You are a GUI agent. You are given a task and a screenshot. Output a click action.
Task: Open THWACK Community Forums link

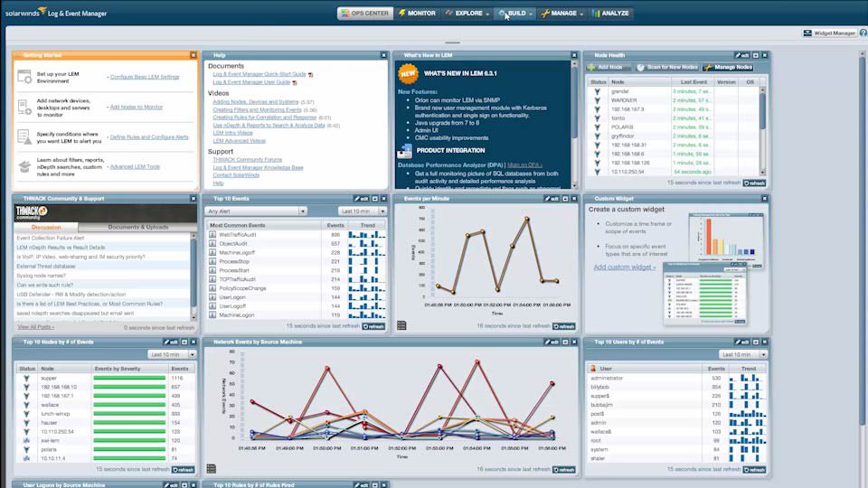(248, 159)
